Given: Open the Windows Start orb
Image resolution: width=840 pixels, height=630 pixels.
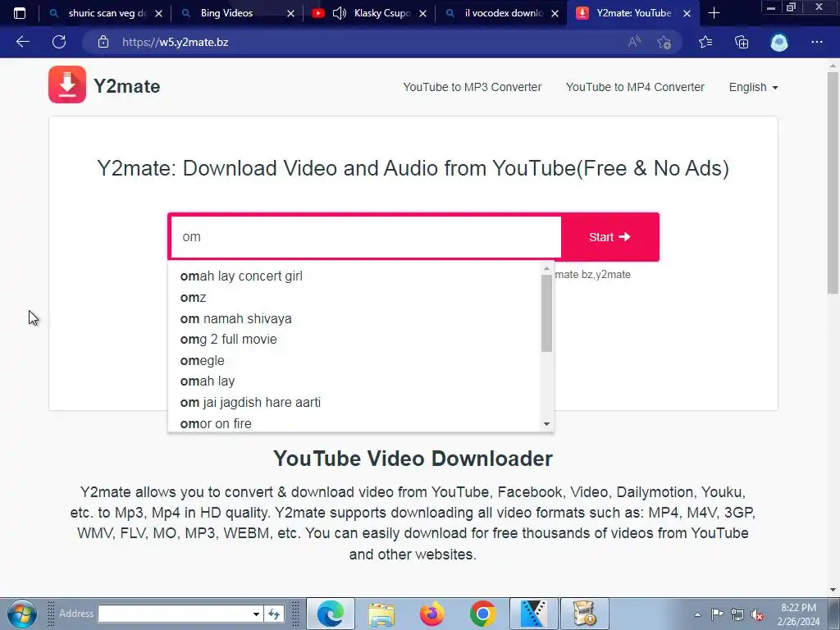Looking at the screenshot, I should (x=22, y=614).
